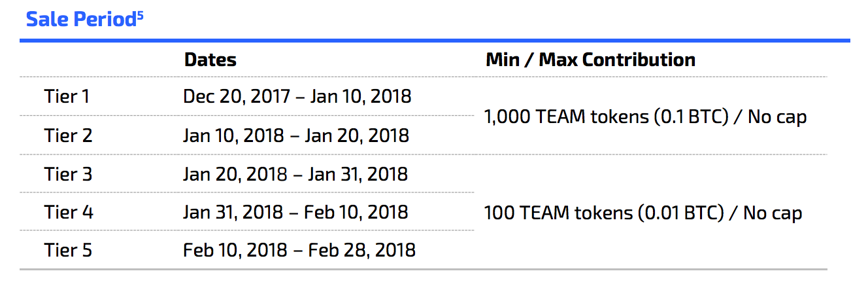Click the Dates column header
This screenshot has width=868, height=288.
click(x=210, y=60)
